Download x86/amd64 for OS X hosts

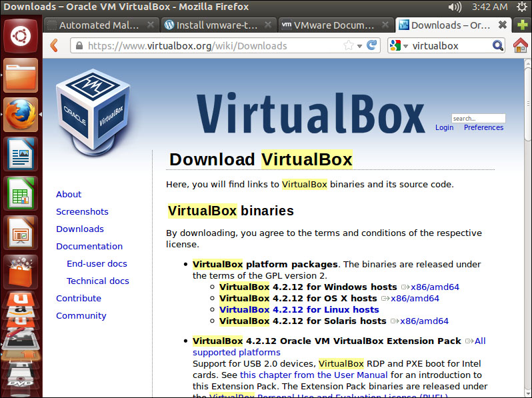[415, 299]
